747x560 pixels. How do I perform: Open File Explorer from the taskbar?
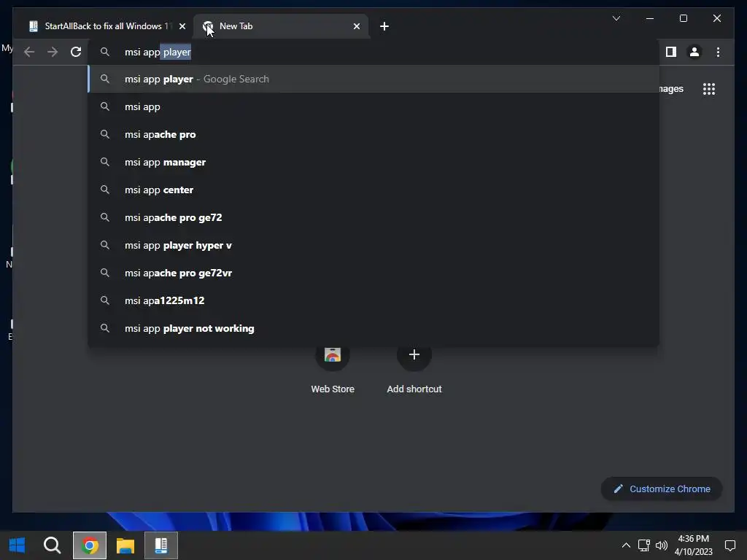[x=125, y=545]
